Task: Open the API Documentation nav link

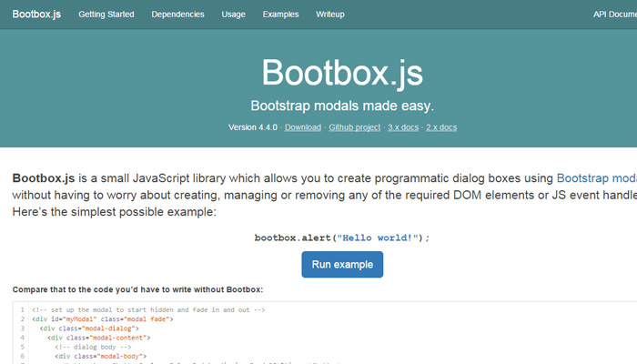Action: pyautogui.click(x=615, y=15)
